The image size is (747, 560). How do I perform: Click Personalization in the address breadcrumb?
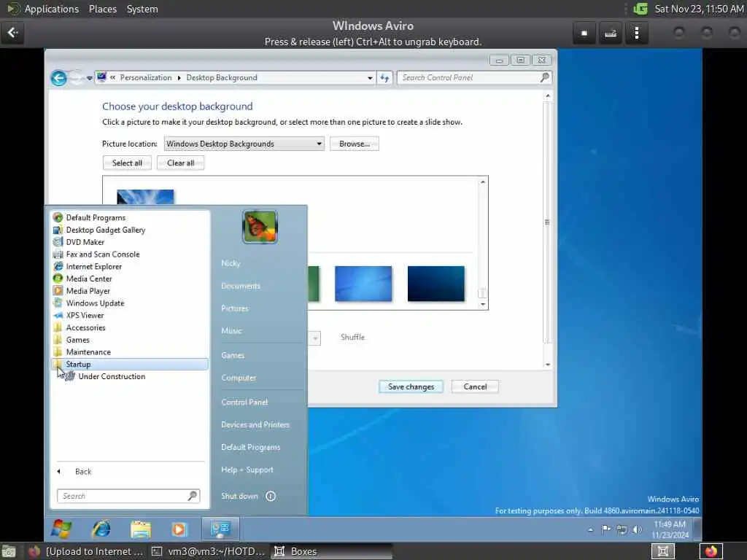146,77
